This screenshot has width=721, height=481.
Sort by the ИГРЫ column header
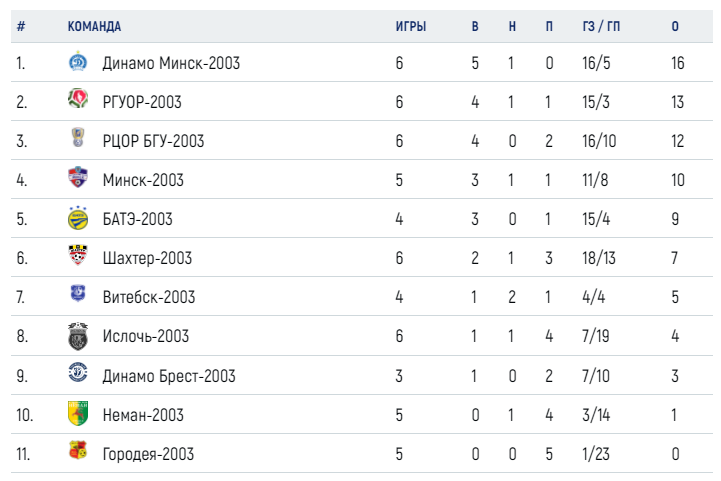(411, 26)
